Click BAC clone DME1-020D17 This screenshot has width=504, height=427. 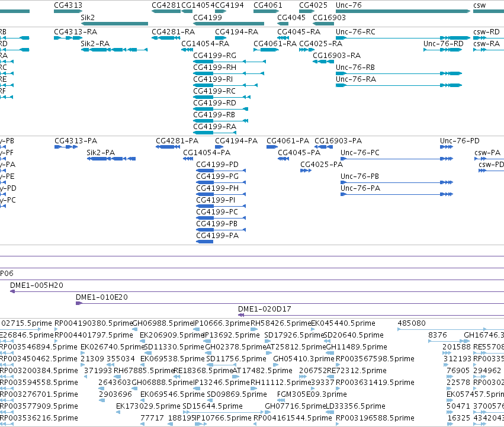point(265,309)
